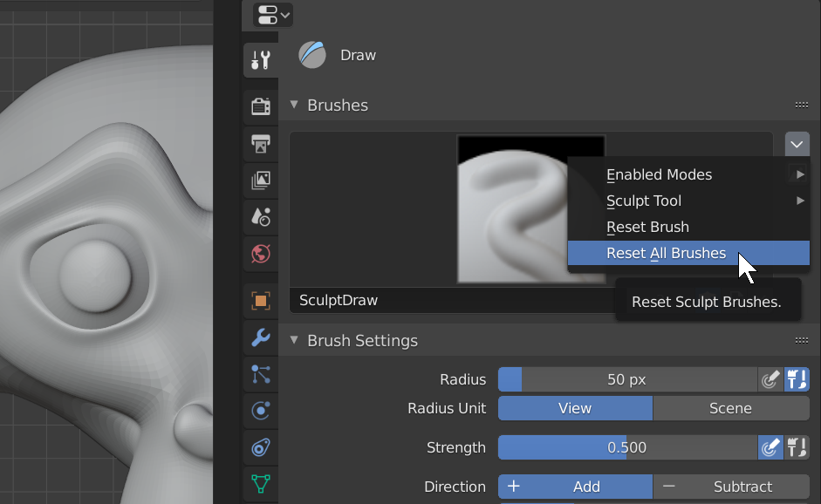Select Reset All Brushes
821x504 pixels.
click(665, 253)
